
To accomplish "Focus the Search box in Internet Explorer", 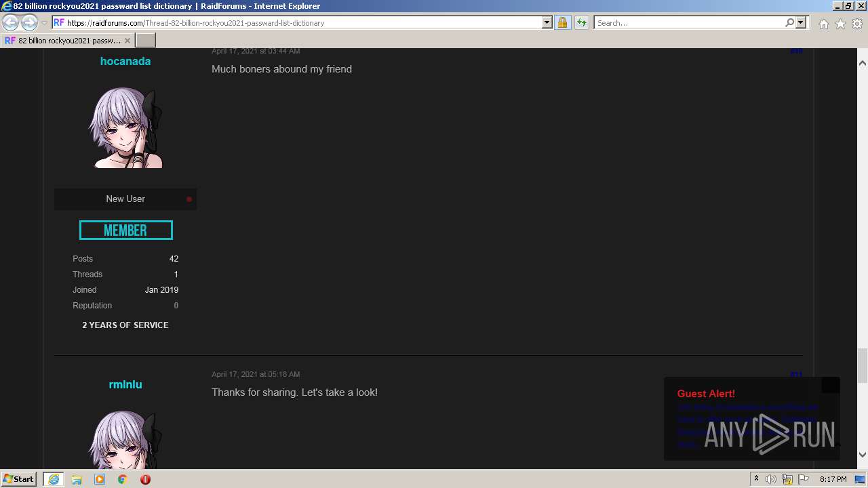I will point(689,22).
